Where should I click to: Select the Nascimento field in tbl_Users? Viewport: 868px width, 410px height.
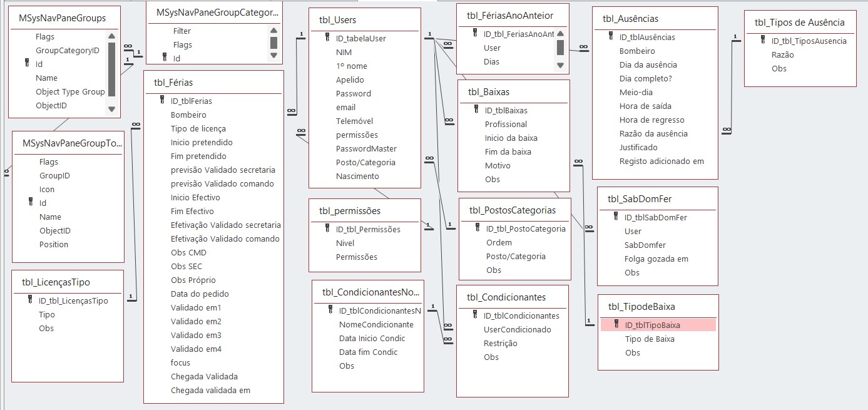(x=357, y=176)
